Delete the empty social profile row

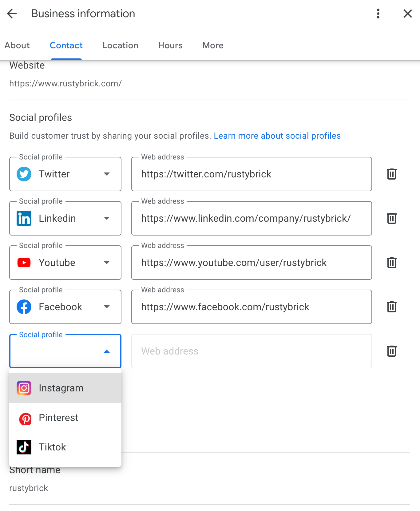[391, 351]
